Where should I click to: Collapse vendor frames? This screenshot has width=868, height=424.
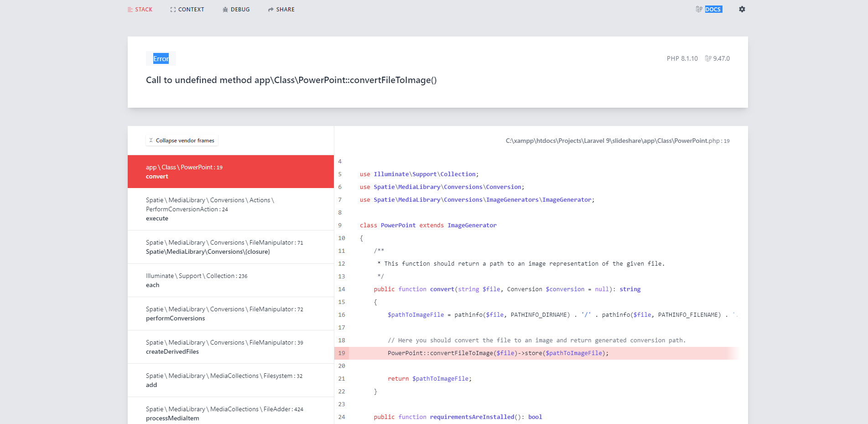[182, 141]
